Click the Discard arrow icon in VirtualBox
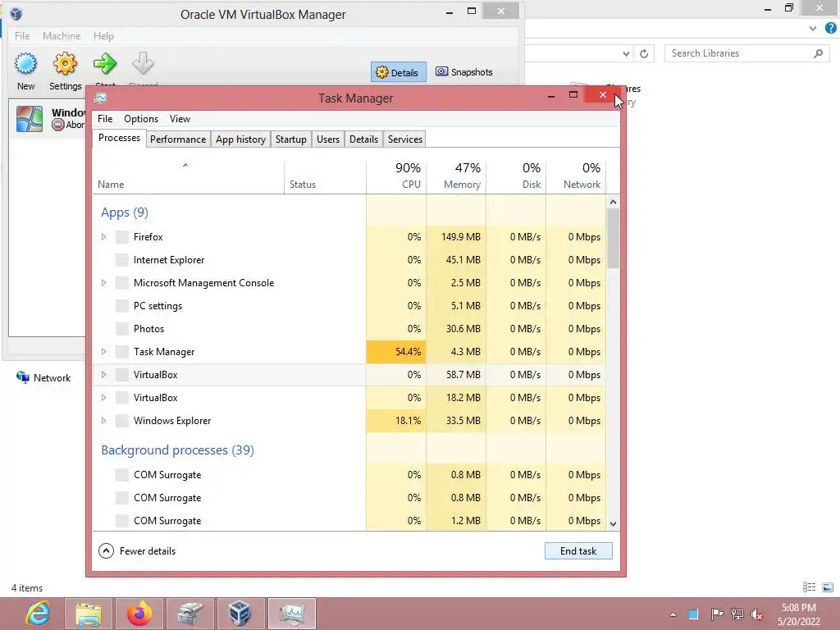Screen dimensions: 840x630 143,64
